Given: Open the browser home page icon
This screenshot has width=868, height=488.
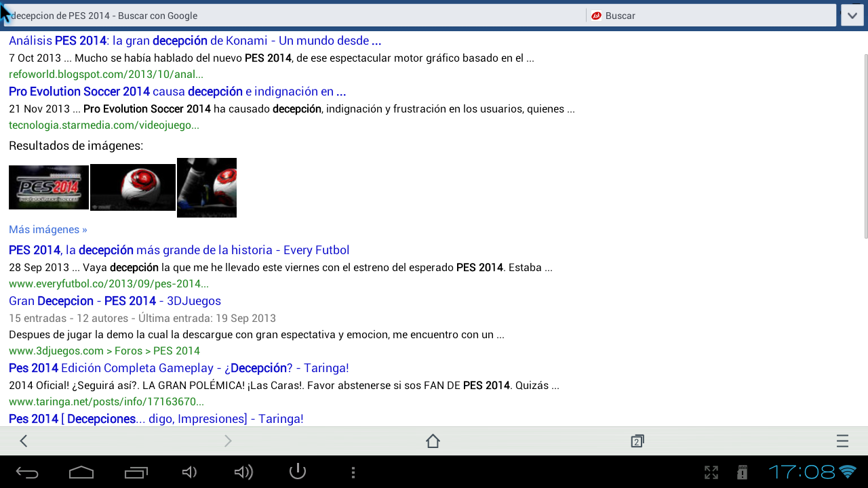Looking at the screenshot, I should pyautogui.click(x=433, y=441).
